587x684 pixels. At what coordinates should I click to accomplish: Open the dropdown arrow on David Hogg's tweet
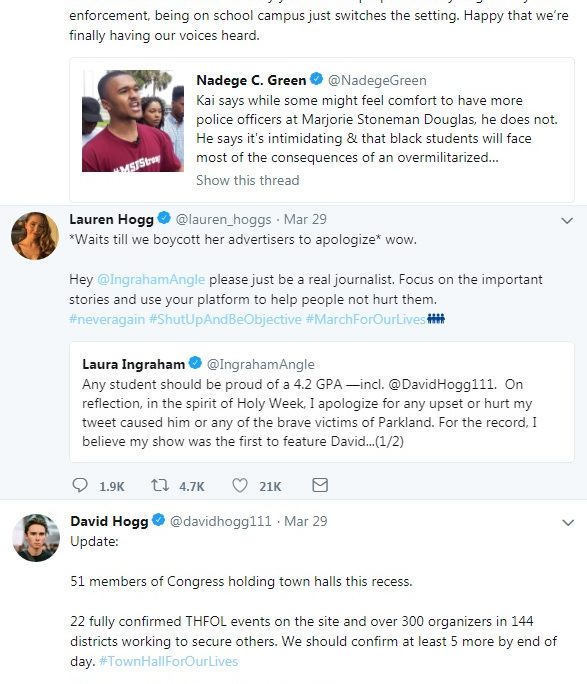tap(568, 522)
